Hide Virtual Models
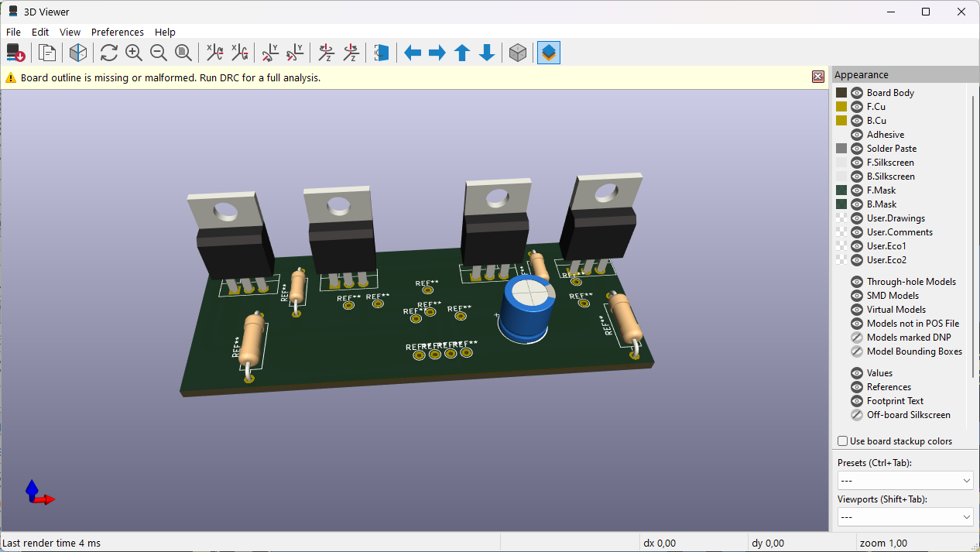Image resolution: width=980 pixels, height=552 pixels. pos(857,310)
